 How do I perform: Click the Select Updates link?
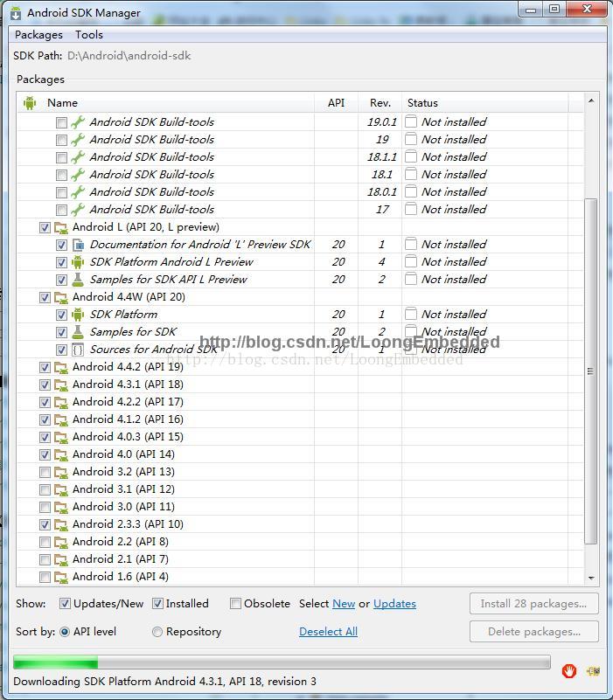[x=394, y=604]
